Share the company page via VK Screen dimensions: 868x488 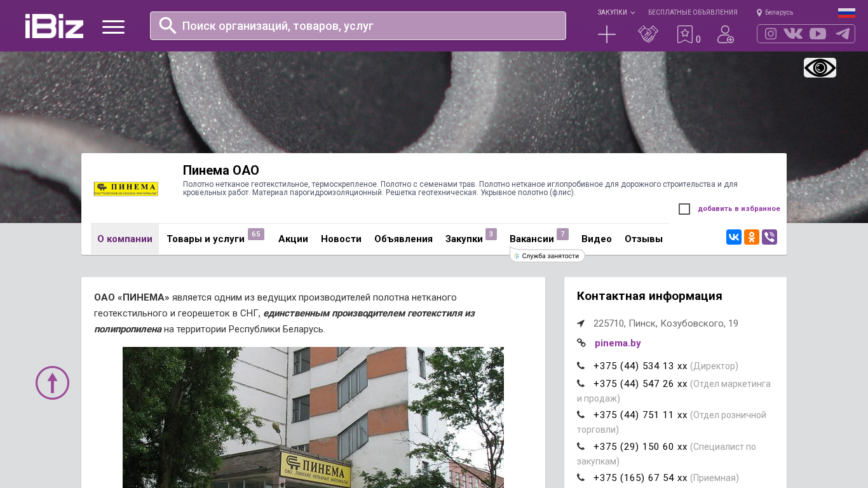(x=734, y=237)
